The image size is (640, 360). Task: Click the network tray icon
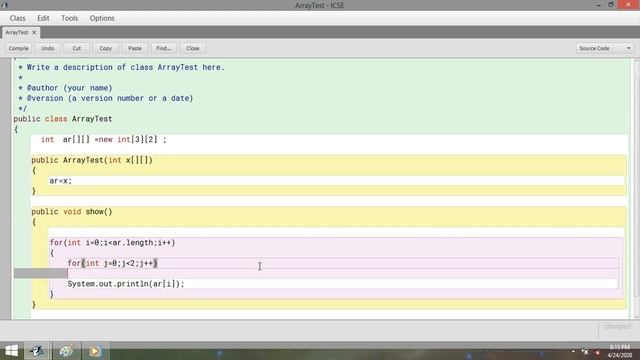click(x=585, y=351)
